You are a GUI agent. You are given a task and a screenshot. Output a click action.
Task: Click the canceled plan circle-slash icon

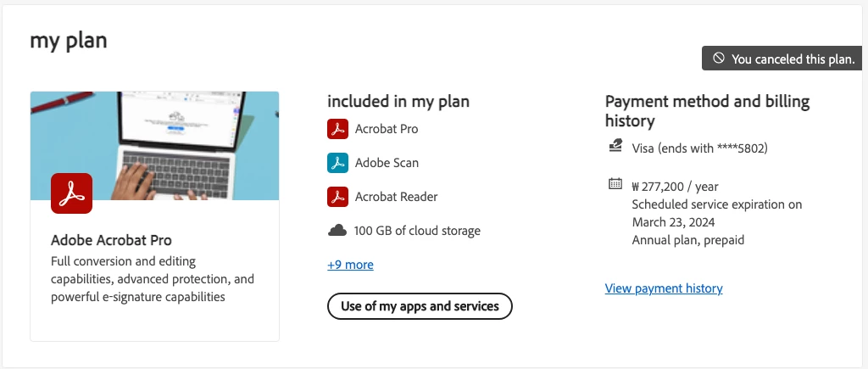click(x=718, y=59)
